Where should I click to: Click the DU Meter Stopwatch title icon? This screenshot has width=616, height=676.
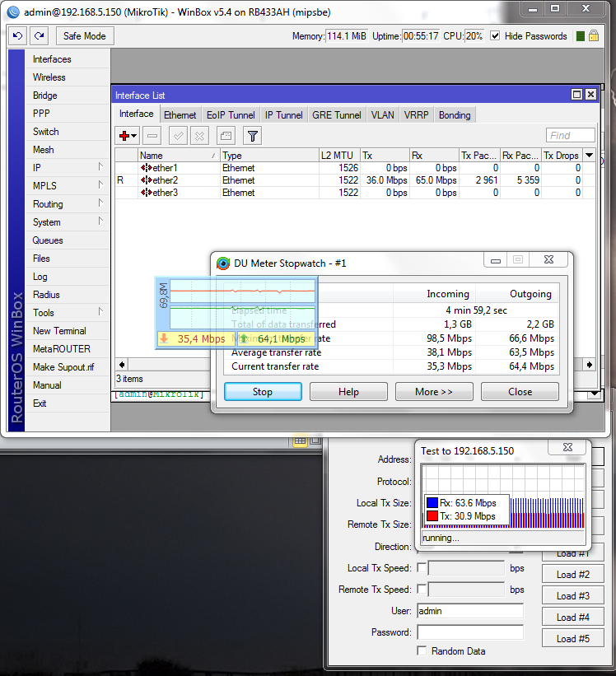coord(223,263)
